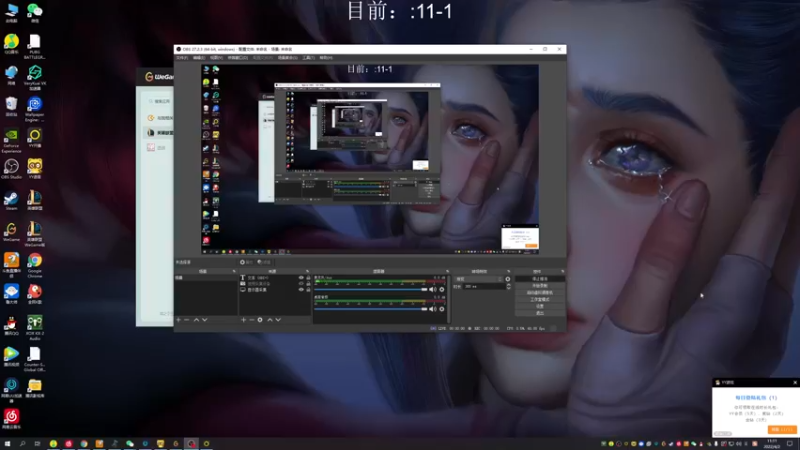Open source properties gear in Sources panel

260,319
